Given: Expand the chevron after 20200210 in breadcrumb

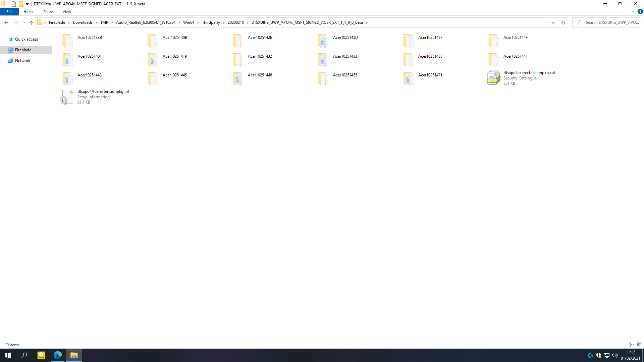Looking at the screenshot, I should pyautogui.click(x=248, y=22).
